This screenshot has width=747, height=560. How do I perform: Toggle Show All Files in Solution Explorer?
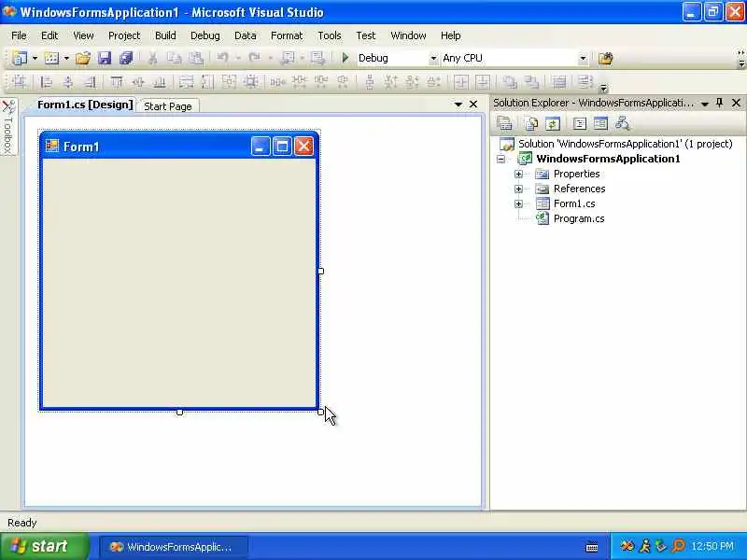click(x=530, y=124)
